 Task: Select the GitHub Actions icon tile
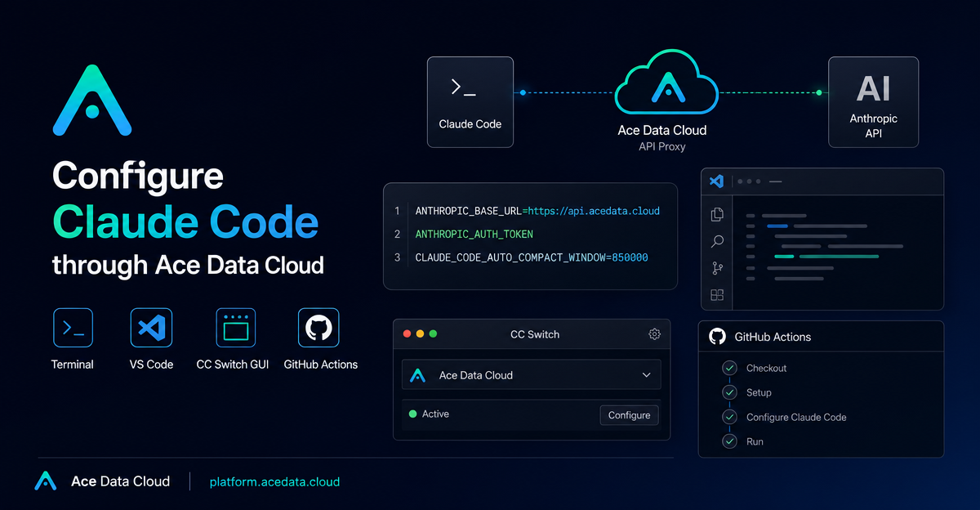318,329
